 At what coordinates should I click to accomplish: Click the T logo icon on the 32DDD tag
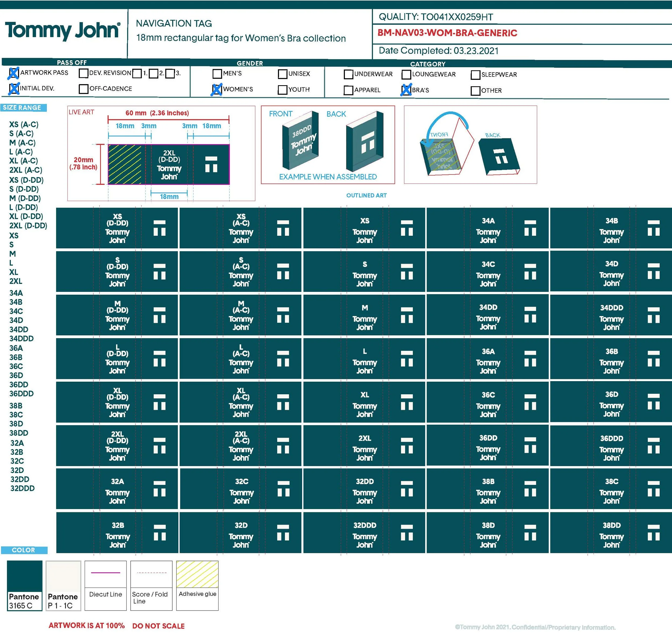[x=407, y=532]
